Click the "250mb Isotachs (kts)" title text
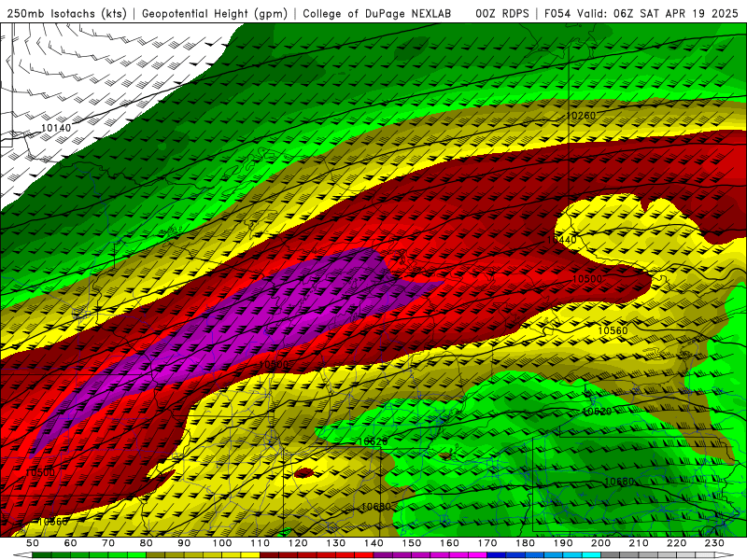Screen dimensions: 747x560 point(67,14)
